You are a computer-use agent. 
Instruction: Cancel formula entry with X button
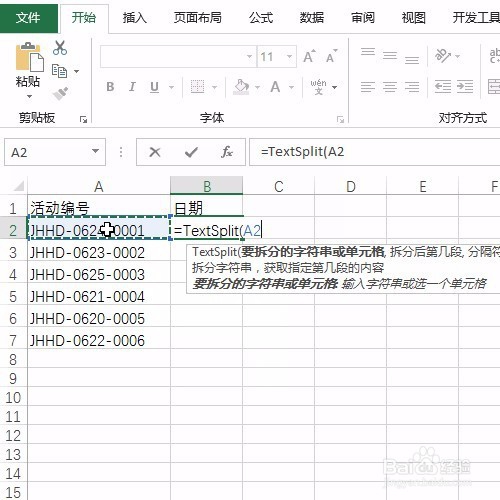(x=155, y=152)
